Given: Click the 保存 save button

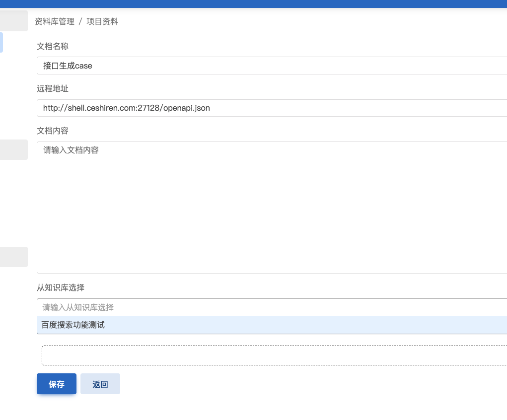Looking at the screenshot, I should pos(57,384).
